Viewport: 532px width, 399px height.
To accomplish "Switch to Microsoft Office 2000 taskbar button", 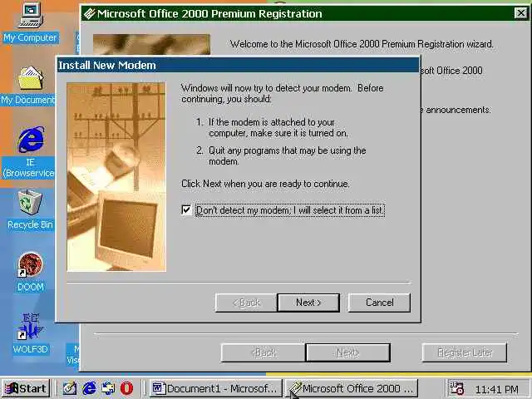I will point(352,388).
